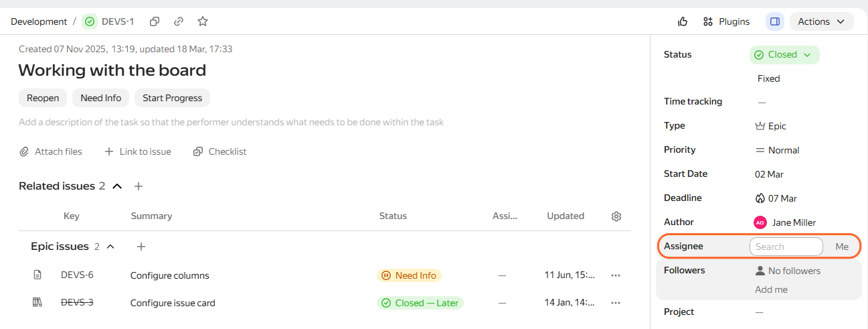This screenshot has width=868, height=329.
Task: Open more options for DEVS-6 row
Action: click(x=616, y=275)
